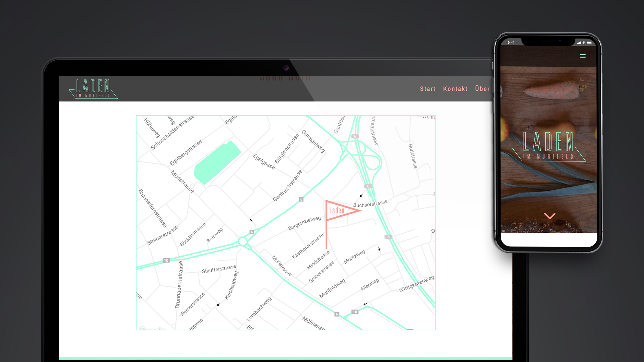
Task: Click the Laden logo on the phone screen
Action: pos(548,146)
